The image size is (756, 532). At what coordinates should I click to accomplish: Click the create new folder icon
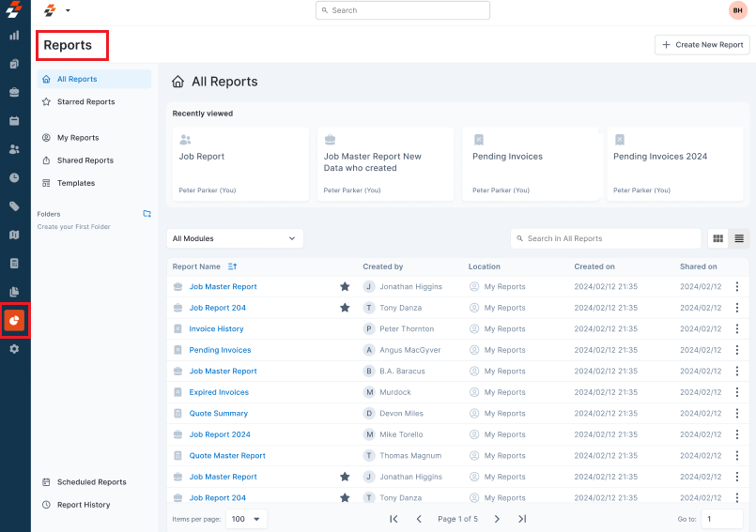[147, 214]
